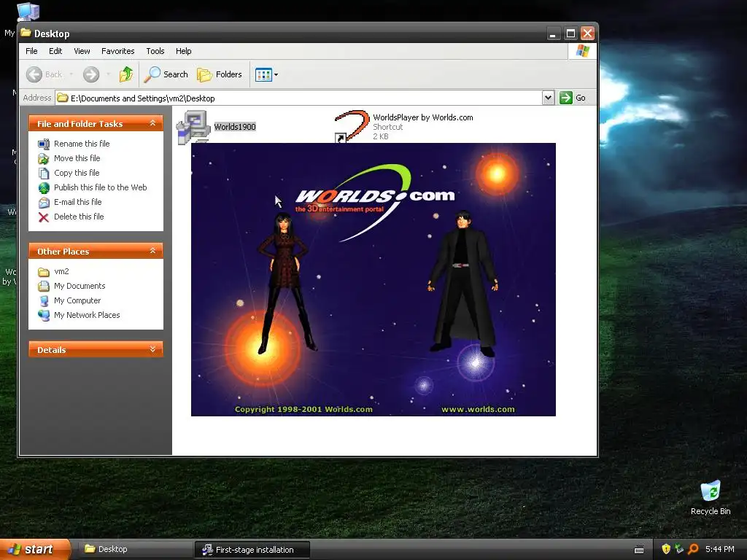
Task: Click the Windows flag logo in toolbar
Action: coord(582,51)
